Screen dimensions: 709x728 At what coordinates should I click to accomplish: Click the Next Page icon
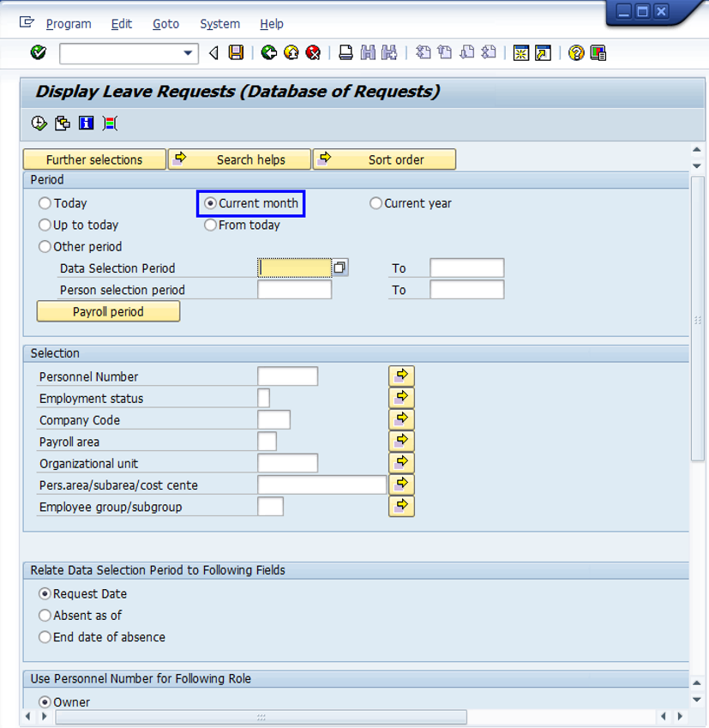[466, 52]
